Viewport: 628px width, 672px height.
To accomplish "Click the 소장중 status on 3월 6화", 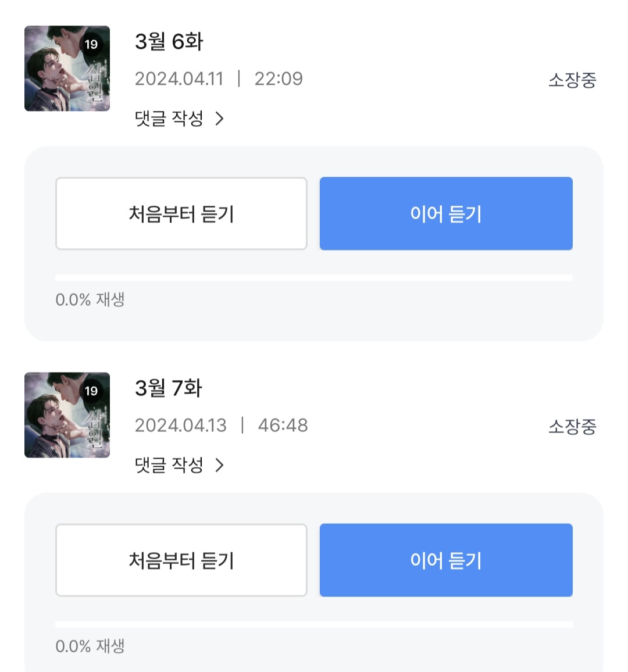I will (x=572, y=80).
